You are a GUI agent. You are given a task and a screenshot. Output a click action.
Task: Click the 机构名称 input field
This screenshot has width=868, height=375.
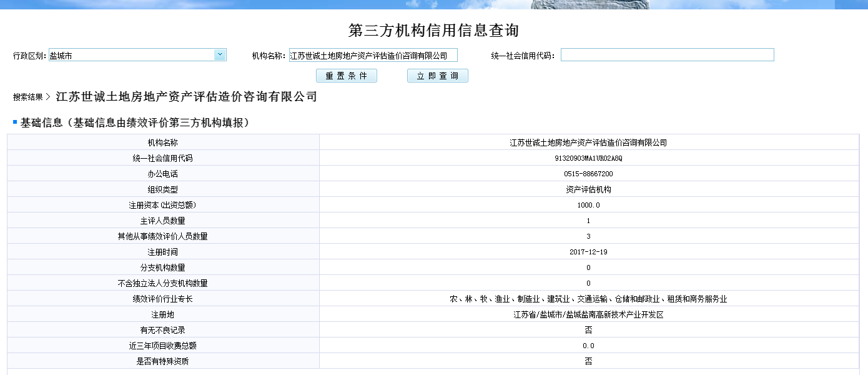(373, 56)
